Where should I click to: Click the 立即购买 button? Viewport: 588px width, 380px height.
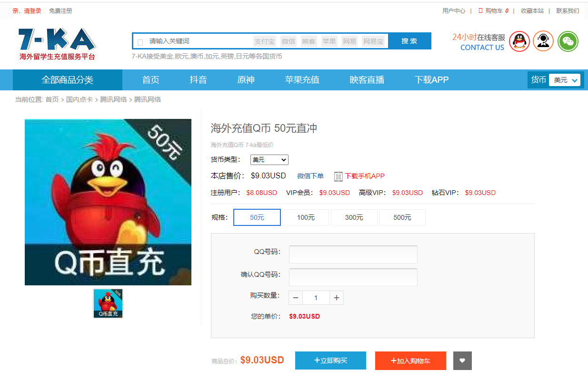coord(330,361)
